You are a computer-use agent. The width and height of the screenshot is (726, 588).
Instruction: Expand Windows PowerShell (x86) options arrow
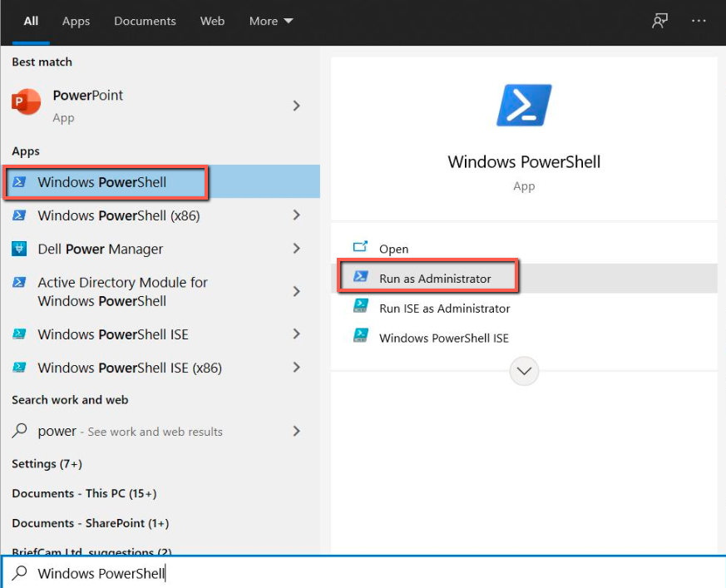tap(297, 215)
